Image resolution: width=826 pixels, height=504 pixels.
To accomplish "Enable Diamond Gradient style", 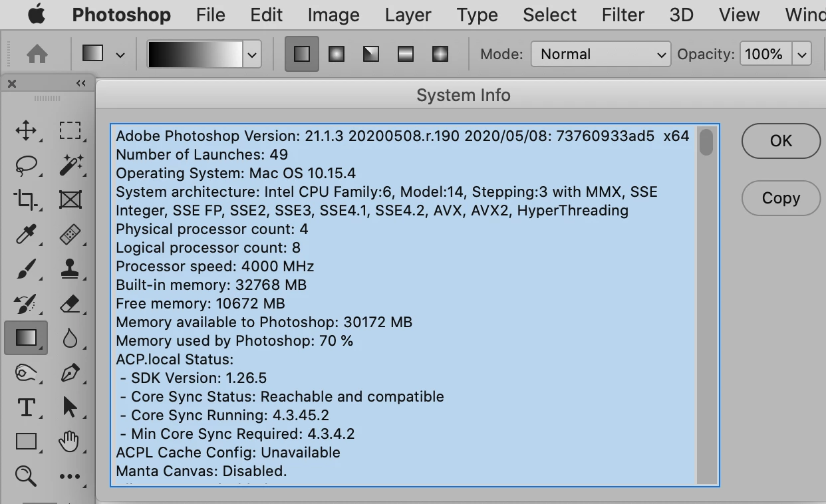I will coord(440,54).
